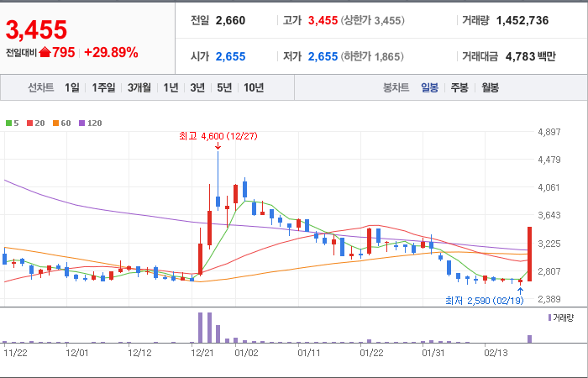Click the 고가 value 3,455 in red

[x=323, y=20]
